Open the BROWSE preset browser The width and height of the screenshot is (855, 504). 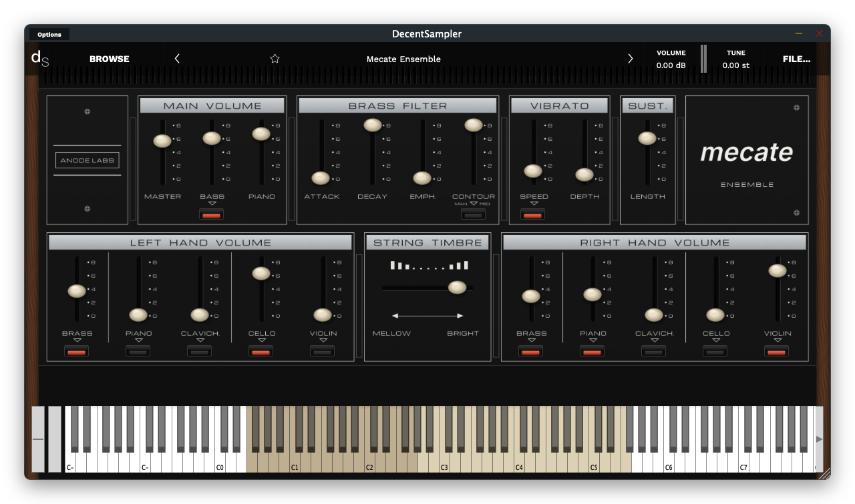pyautogui.click(x=110, y=59)
